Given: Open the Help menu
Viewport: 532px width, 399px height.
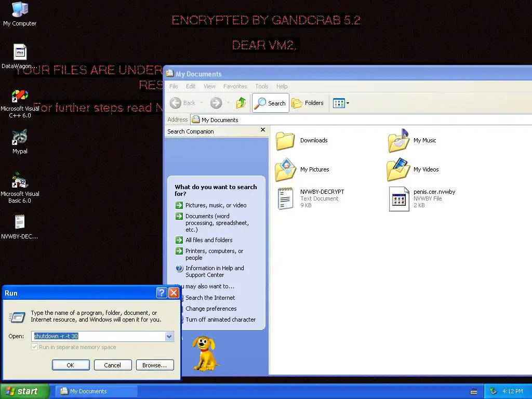Looking at the screenshot, I should (282, 86).
